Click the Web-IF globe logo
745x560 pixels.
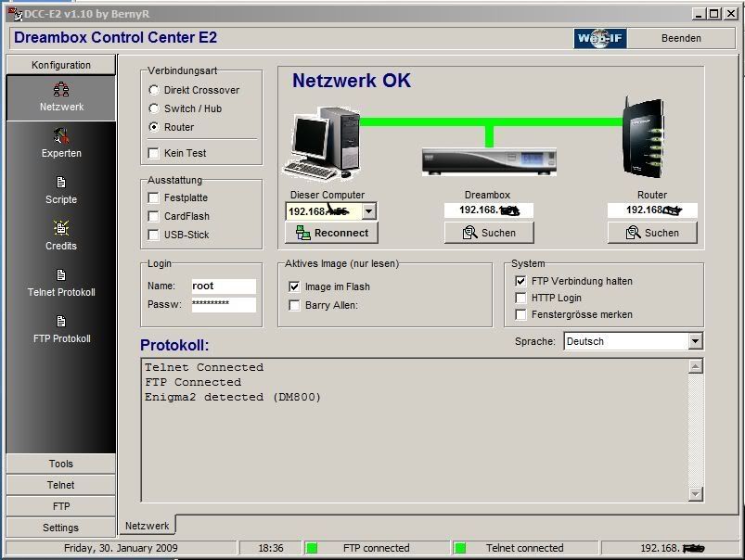[x=600, y=38]
